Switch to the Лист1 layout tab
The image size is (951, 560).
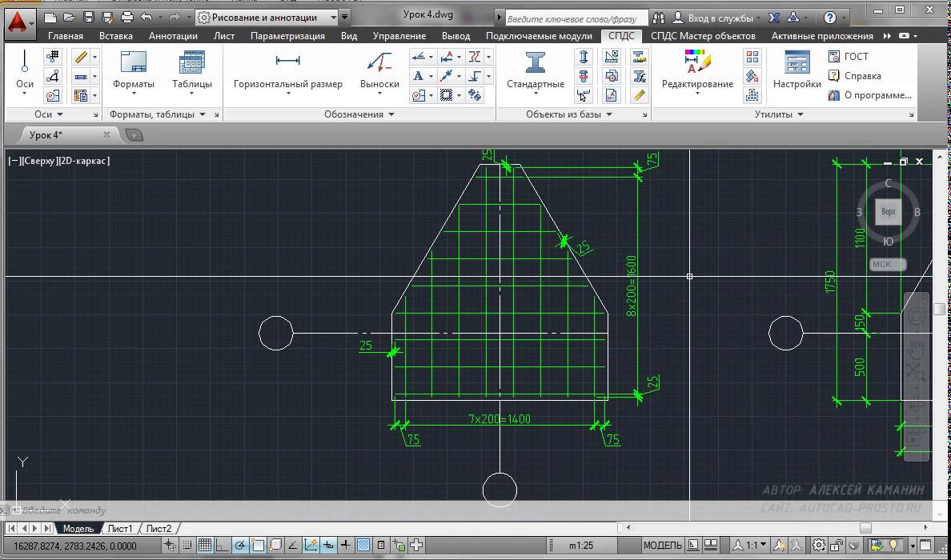tap(120, 529)
